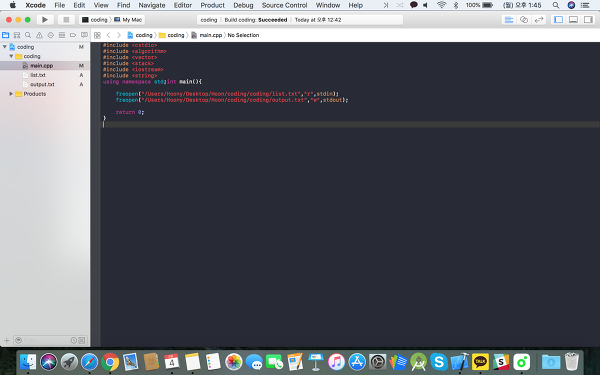Open Finder from the Dock
This screenshot has height=375, width=600.
pyautogui.click(x=28, y=362)
